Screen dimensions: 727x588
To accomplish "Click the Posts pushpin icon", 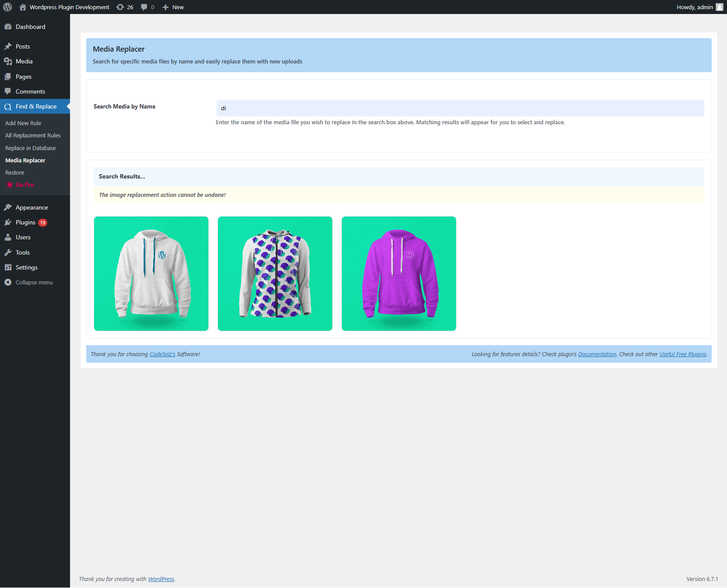I will (x=8, y=46).
